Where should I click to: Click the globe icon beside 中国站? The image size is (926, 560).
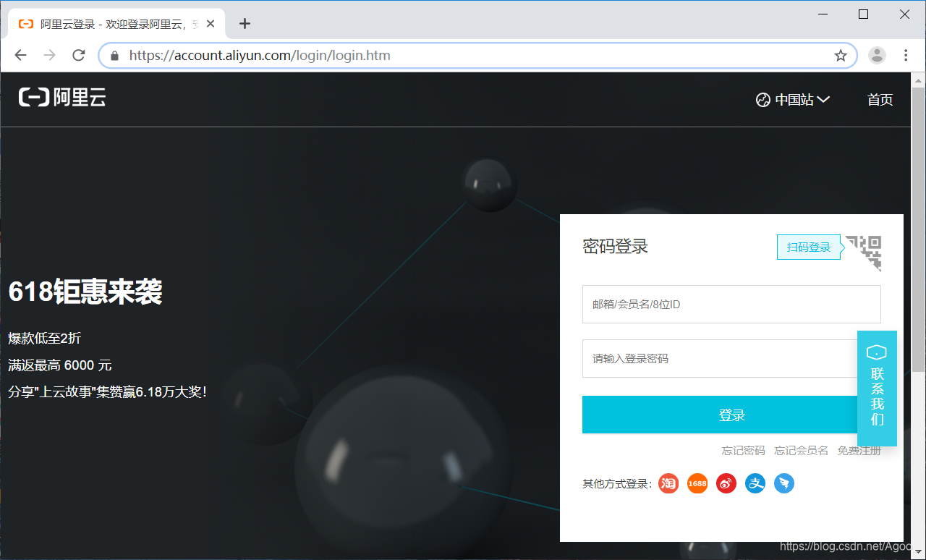tap(763, 99)
